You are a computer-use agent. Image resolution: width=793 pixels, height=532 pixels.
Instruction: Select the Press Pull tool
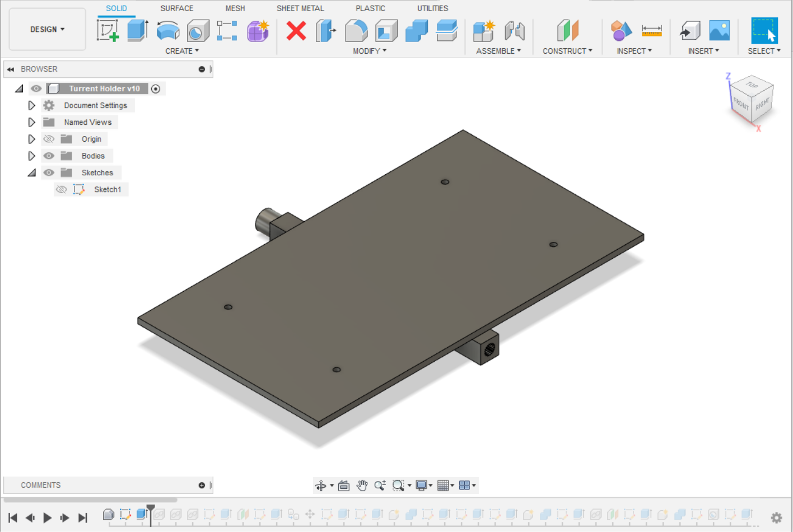(326, 31)
